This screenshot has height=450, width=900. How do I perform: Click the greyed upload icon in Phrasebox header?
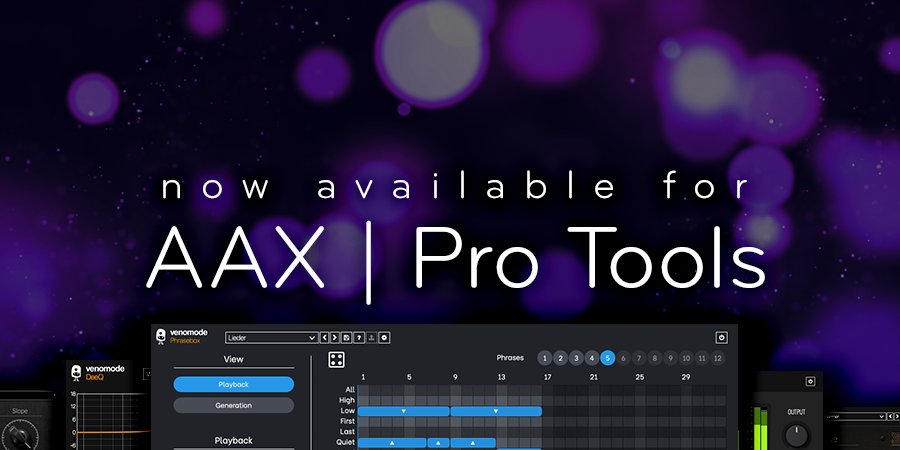371,338
